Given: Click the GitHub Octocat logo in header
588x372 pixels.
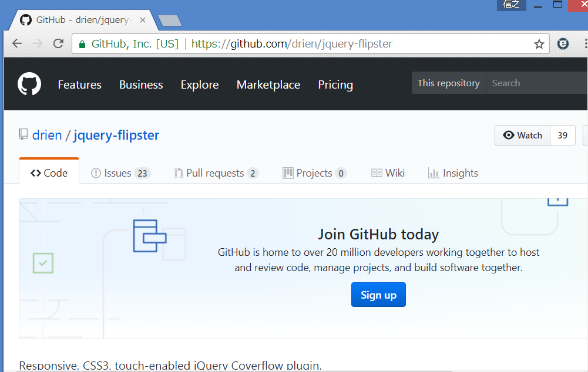Looking at the screenshot, I should [29, 84].
